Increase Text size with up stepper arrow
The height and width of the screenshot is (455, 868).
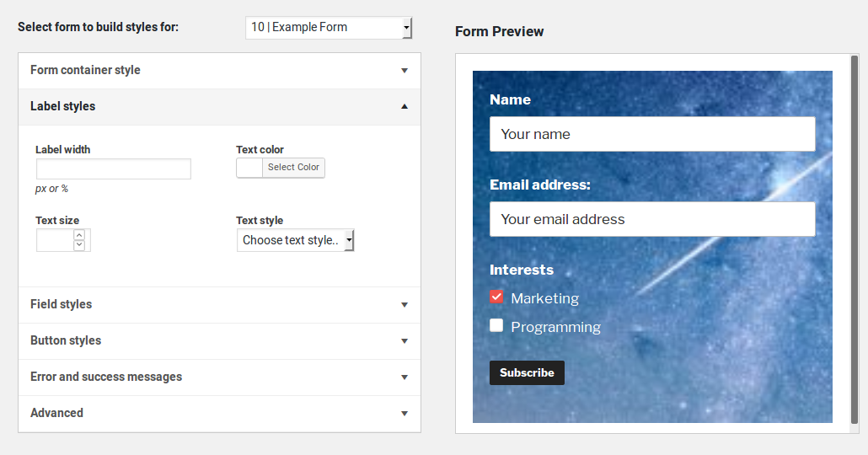79,236
